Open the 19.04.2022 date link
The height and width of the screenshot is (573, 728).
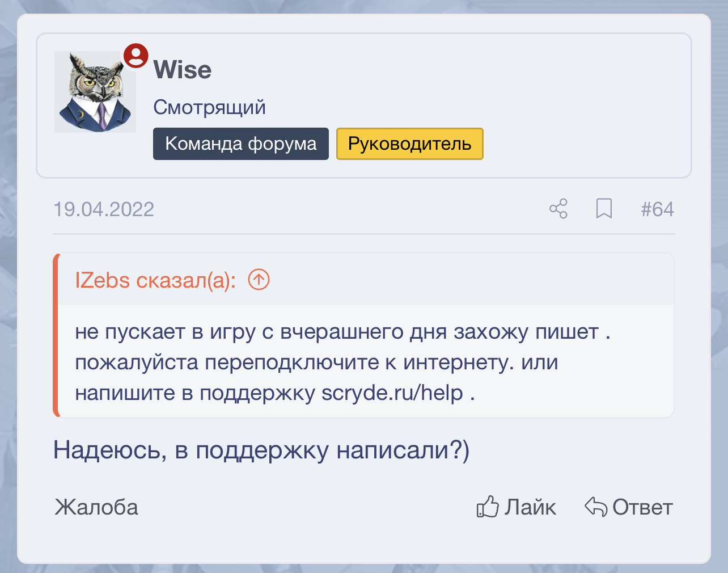click(x=104, y=209)
